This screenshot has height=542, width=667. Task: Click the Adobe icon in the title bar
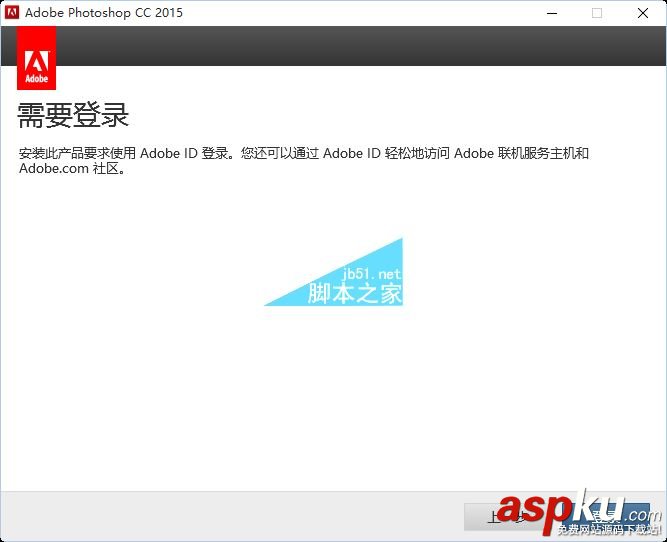pyautogui.click(x=11, y=13)
